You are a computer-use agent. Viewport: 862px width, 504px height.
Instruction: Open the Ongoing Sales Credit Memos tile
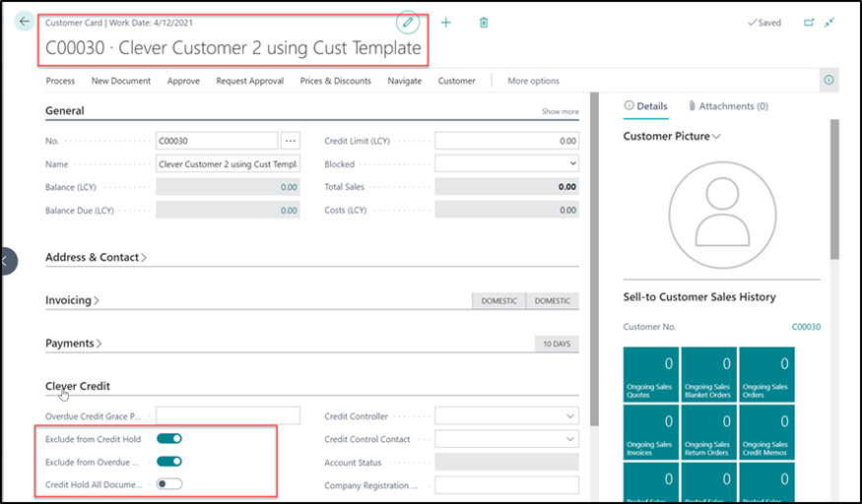pyautogui.click(x=766, y=432)
